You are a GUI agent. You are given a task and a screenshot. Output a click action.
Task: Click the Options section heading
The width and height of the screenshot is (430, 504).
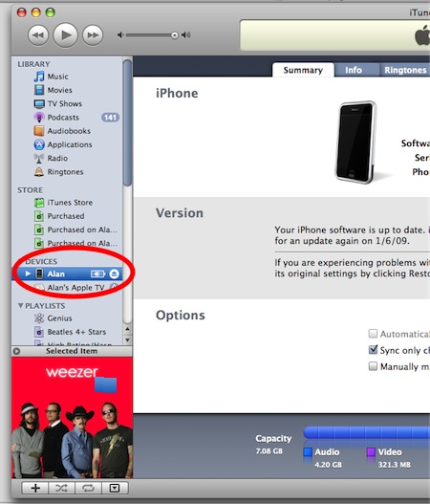(x=181, y=316)
